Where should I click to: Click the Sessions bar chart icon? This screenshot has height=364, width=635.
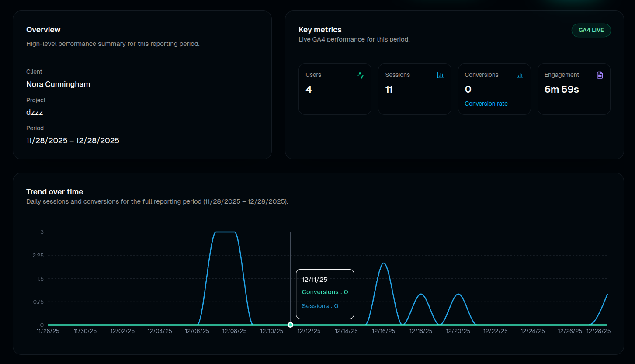tap(440, 75)
